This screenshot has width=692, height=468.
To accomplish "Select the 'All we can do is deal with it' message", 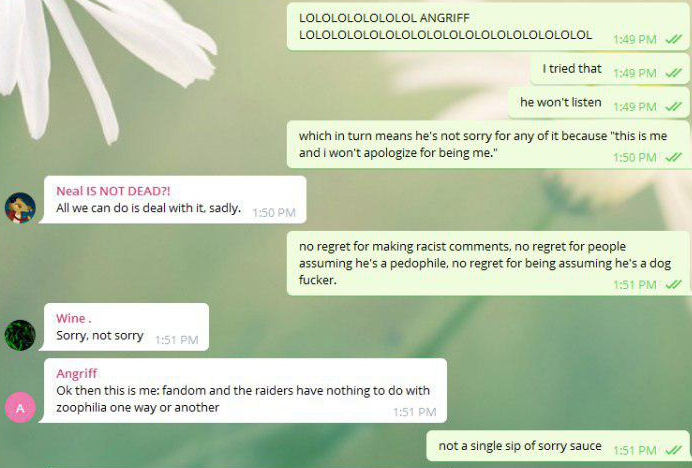I will point(173,200).
